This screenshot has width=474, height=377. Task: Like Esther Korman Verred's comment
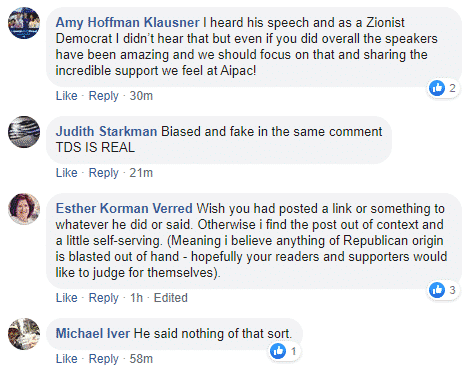(66, 298)
